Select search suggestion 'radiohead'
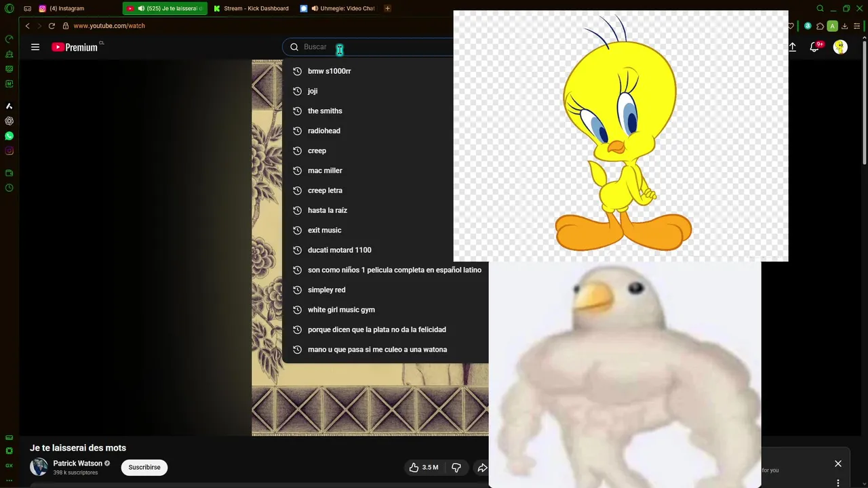Screen dimensions: 868x488 tap(385, 131)
